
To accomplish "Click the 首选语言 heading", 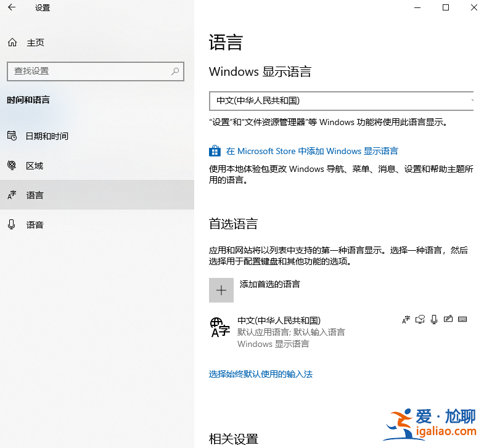I will 233,224.
